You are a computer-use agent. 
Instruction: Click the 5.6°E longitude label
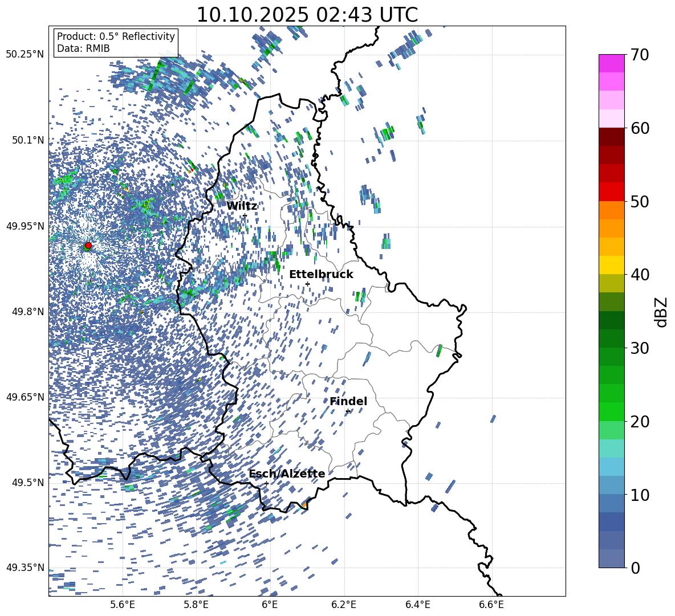[123, 605]
